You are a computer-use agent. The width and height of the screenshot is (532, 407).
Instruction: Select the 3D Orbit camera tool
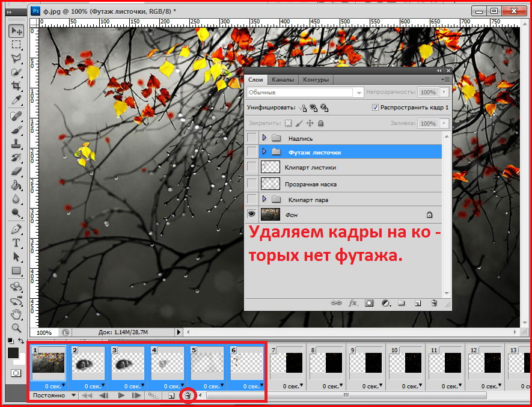pyautogui.click(x=16, y=301)
